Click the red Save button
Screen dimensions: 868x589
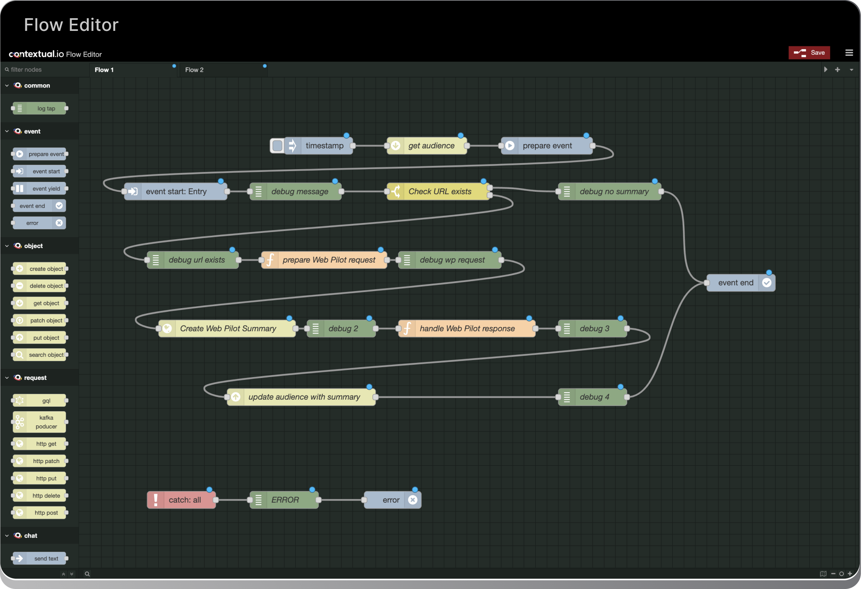point(809,53)
